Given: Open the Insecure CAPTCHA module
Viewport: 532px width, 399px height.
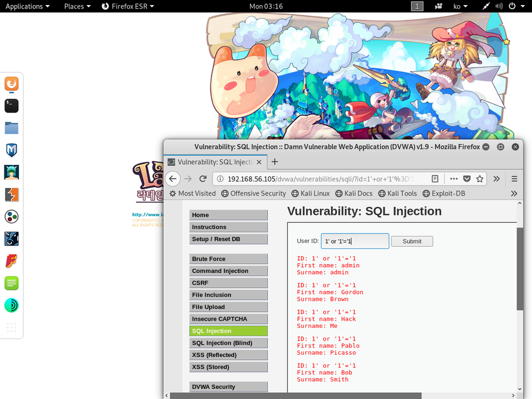Looking at the screenshot, I should pyautogui.click(x=228, y=319).
